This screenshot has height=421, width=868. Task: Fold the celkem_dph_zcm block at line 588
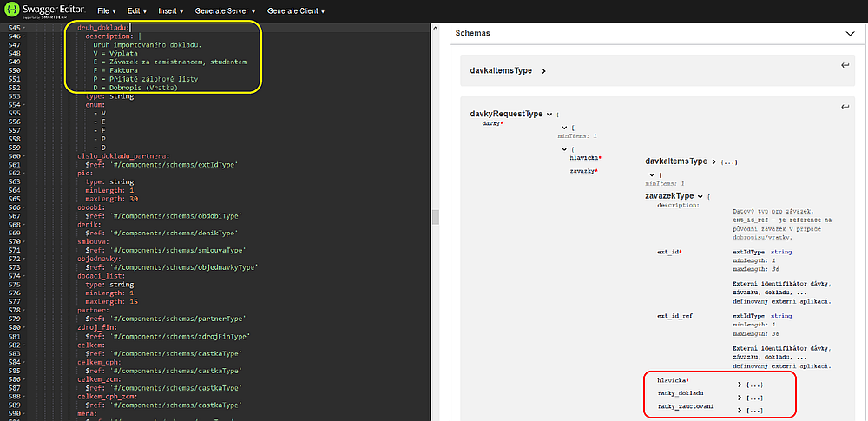[x=24, y=396]
